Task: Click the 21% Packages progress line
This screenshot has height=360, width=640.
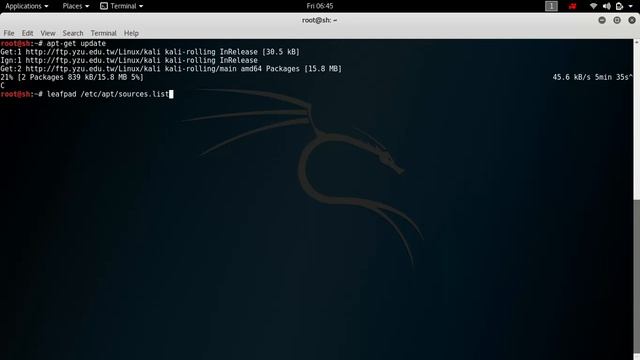Action: tap(72, 77)
